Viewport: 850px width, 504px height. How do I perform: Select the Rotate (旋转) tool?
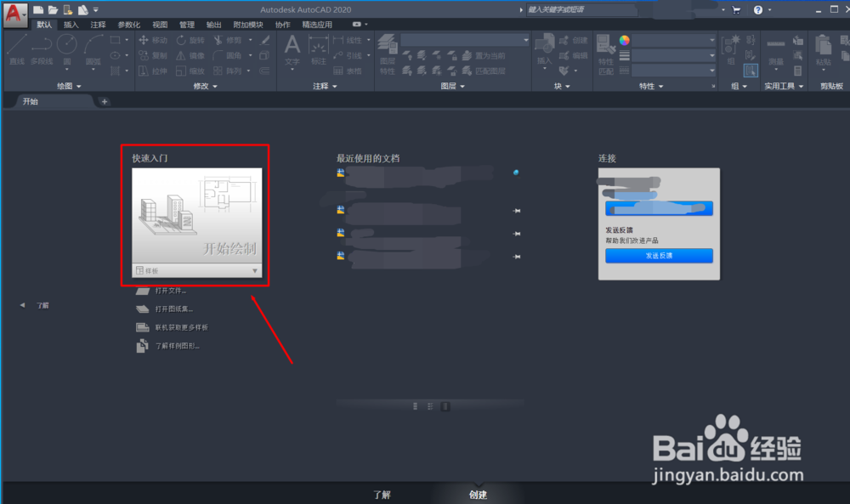[190, 40]
